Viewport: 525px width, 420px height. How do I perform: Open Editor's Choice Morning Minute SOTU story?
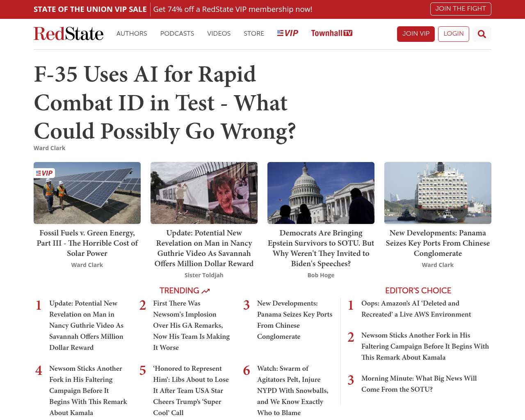[419, 384]
